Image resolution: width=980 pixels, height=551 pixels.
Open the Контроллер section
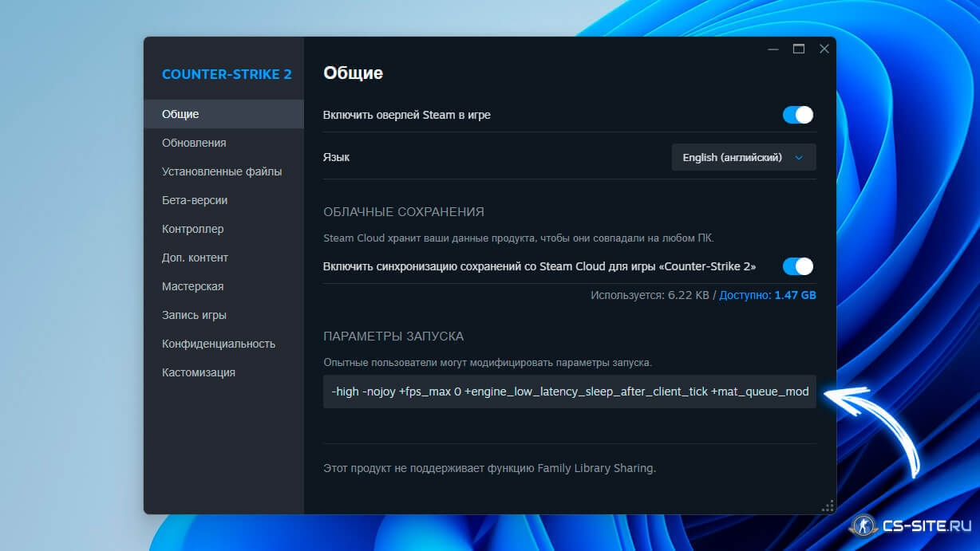pos(224,229)
